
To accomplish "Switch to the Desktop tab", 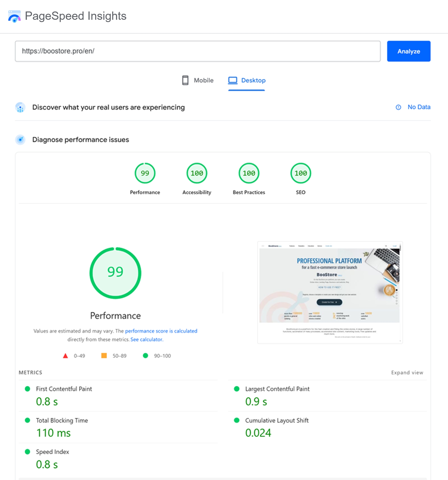I will point(247,81).
